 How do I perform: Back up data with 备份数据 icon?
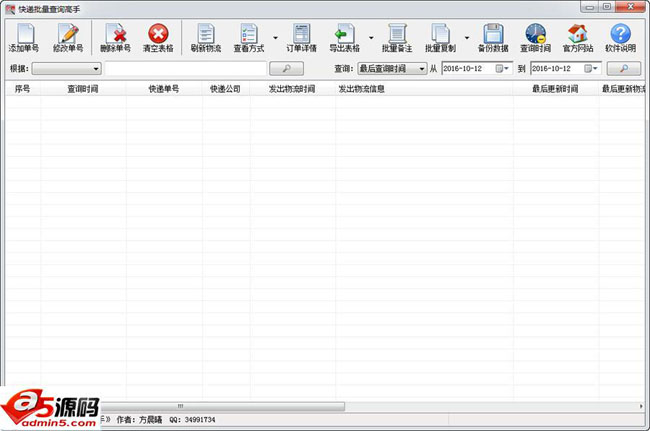(493, 38)
